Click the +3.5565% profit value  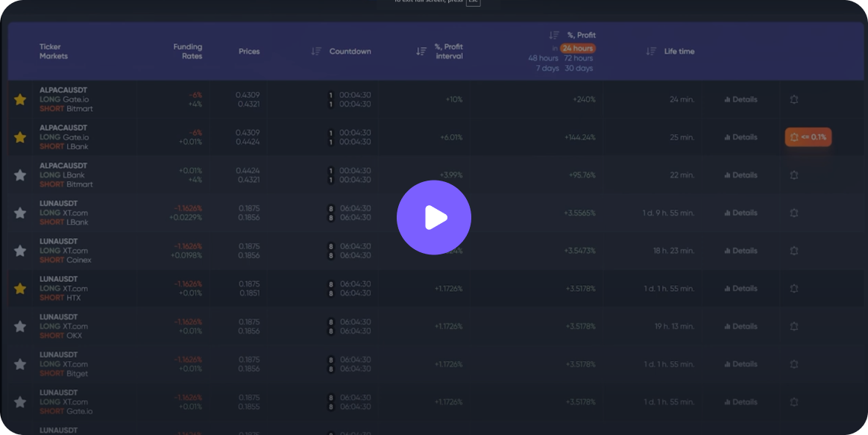pos(580,213)
